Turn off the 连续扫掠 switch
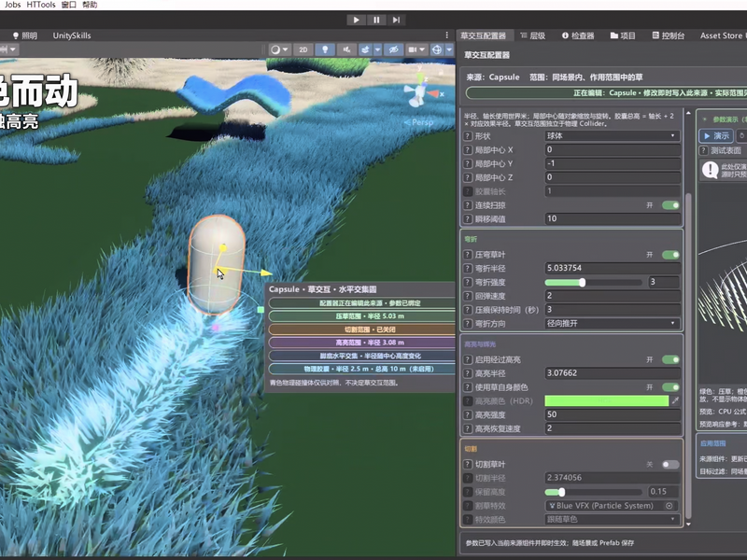Viewport: 747px width, 560px height. click(670, 205)
